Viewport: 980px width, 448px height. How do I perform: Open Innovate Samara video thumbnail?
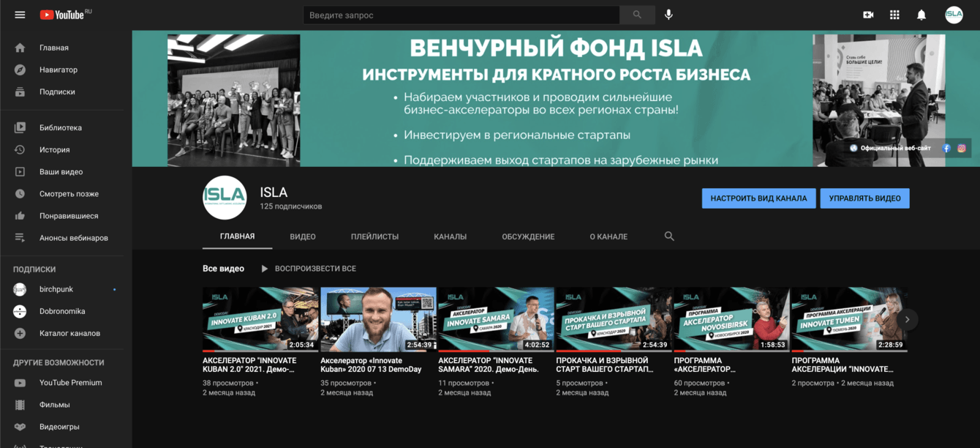coord(496,319)
